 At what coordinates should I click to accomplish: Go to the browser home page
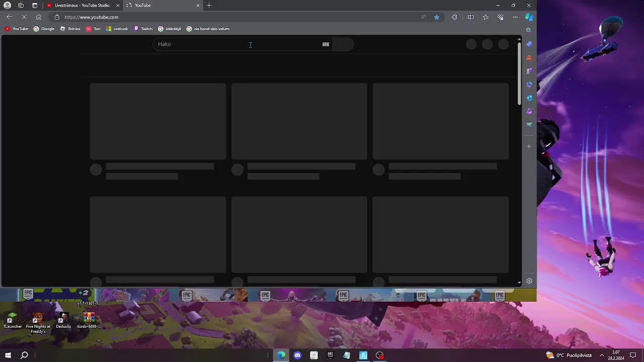39,17
